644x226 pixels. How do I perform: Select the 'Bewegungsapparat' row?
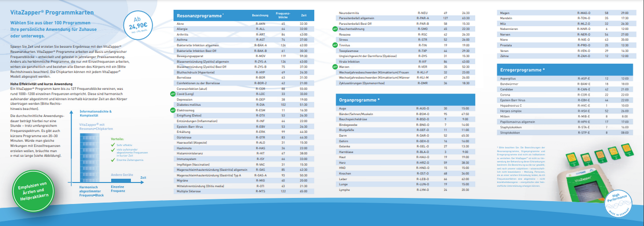[x=243, y=56]
